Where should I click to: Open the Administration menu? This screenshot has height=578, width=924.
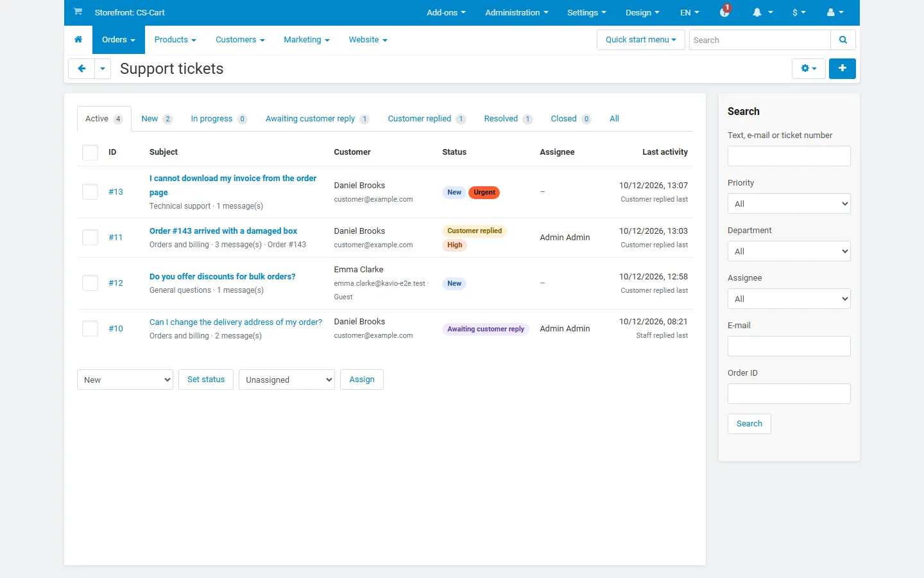pos(517,12)
